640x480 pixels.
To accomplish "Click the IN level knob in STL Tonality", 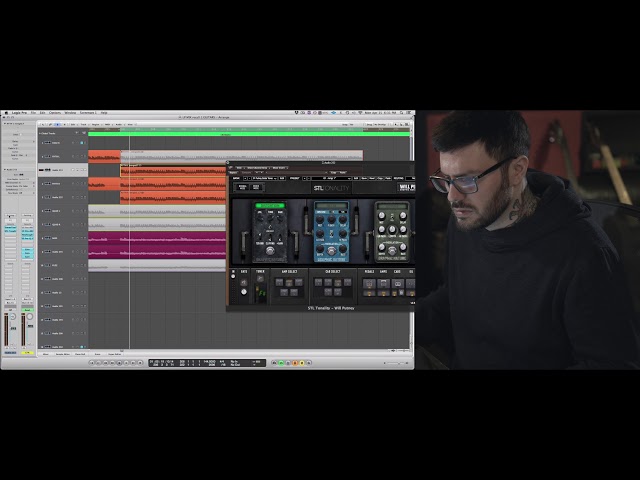I will [x=233, y=276].
